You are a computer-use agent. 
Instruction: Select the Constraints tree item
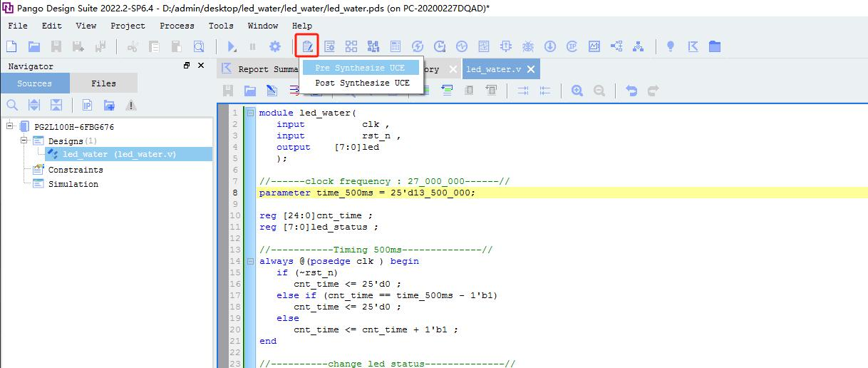pos(76,170)
